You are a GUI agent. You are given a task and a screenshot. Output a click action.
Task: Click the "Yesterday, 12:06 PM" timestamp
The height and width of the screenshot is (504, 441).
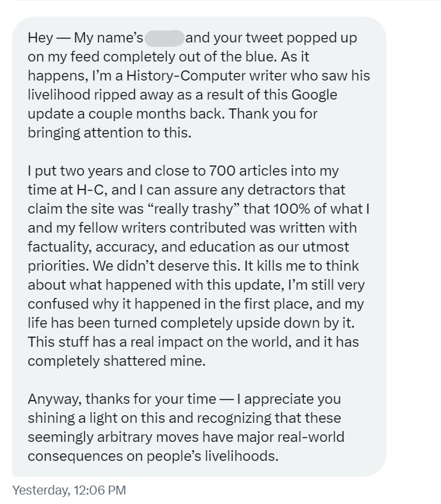pyautogui.click(x=69, y=490)
